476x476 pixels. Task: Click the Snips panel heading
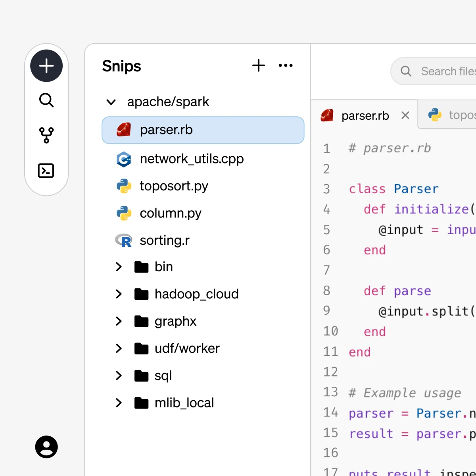click(121, 66)
